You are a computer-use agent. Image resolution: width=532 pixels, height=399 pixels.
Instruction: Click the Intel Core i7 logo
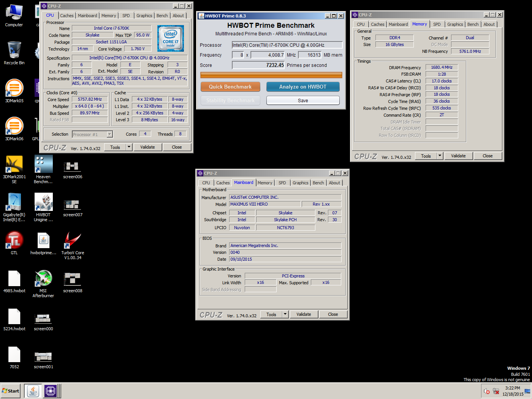pos(171,38)
